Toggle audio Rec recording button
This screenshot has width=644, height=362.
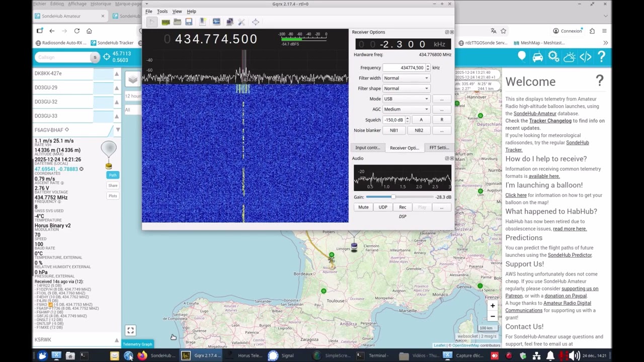[x=403, y=207]
